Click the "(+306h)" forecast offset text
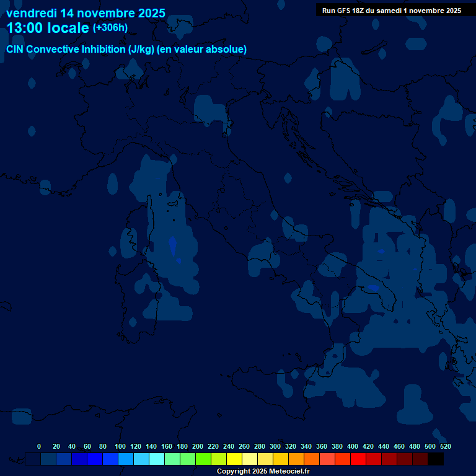This screenshot has width=476, height=476. [110, 28]
